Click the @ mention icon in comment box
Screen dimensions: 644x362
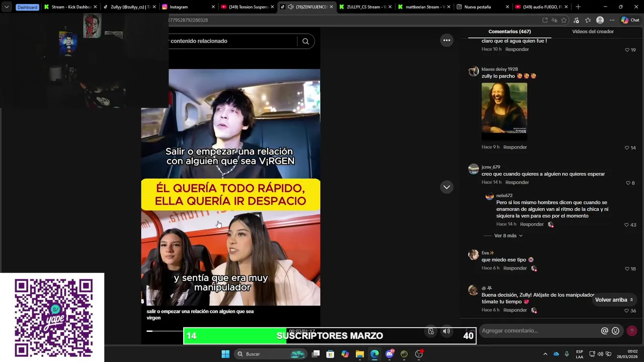click(605, 331)
